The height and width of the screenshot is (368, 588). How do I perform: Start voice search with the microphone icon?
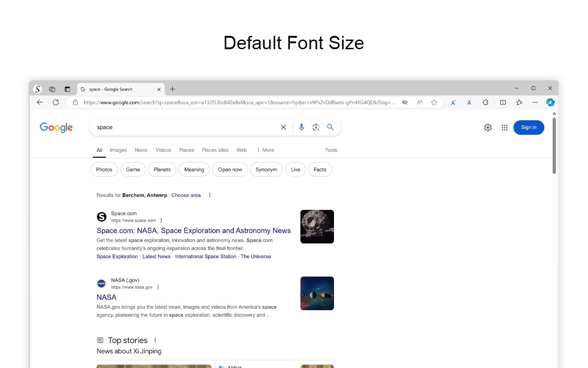pos(301,127)
